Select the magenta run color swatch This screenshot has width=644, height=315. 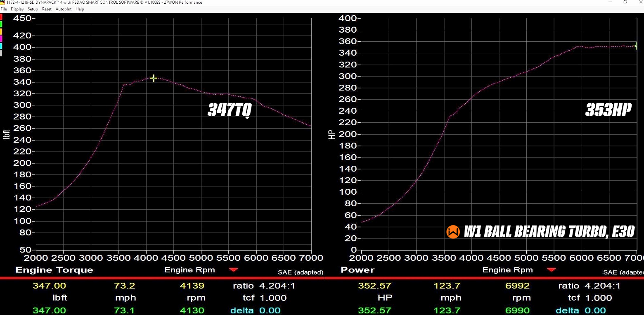(1, 38)
